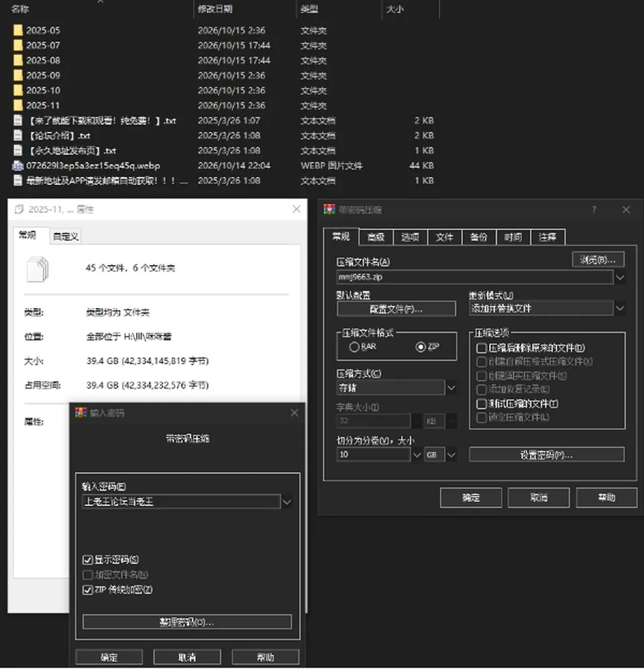Select the ZIP archive format

[x=421, y=347]
